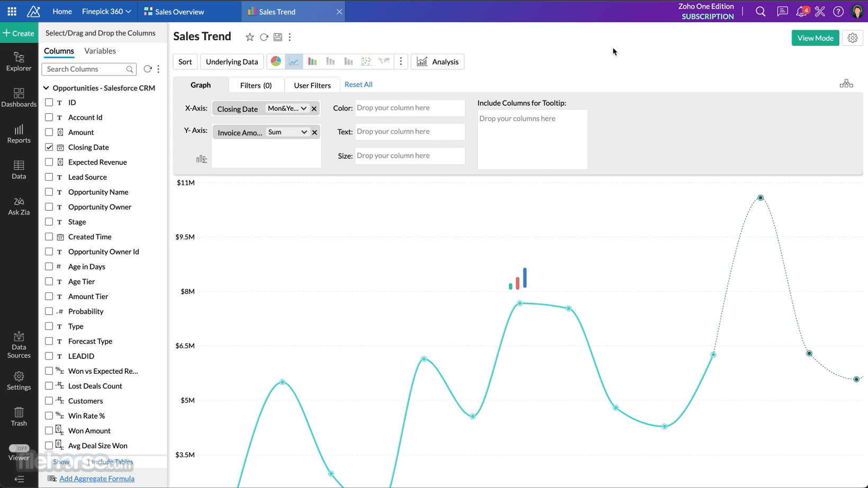Select the pie chart type

[276, 61]
